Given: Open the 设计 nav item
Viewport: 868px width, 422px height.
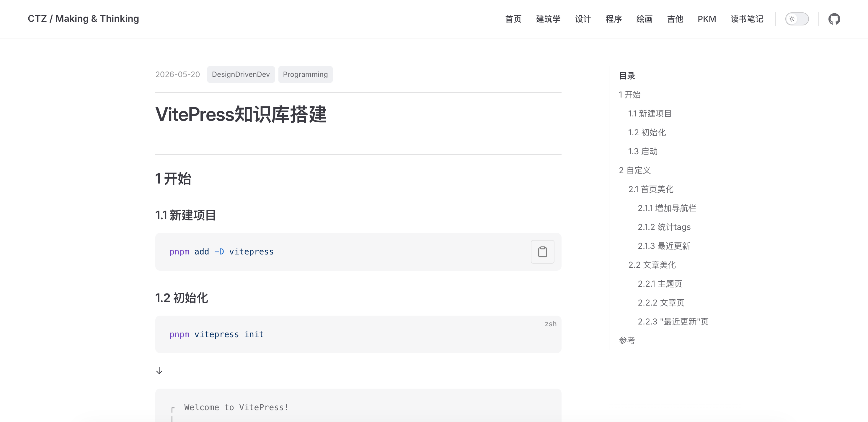Looking at the screenshot, I should (x=583, y=19).
